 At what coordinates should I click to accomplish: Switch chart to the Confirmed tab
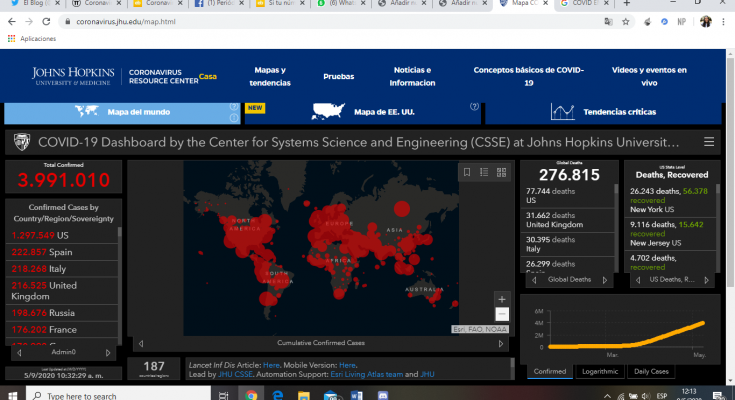[x=550, y=371]
